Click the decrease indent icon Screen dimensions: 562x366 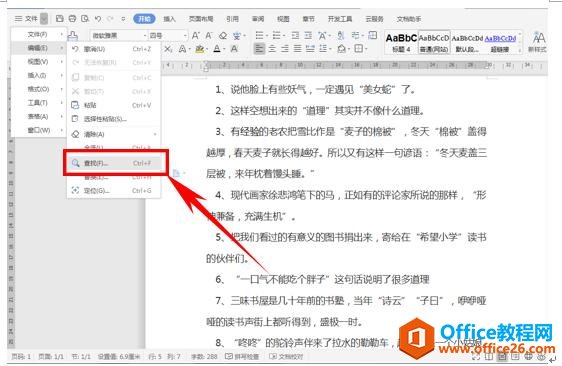(x=295, y=35)
